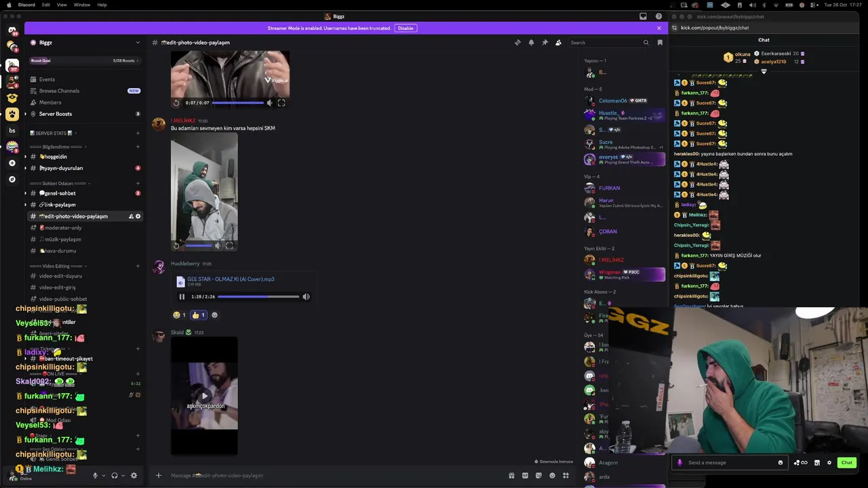Expand threads under hoşgeldin channel
Image resolution: width=868 pixels, height=488 pixels.
click(25, 157)
